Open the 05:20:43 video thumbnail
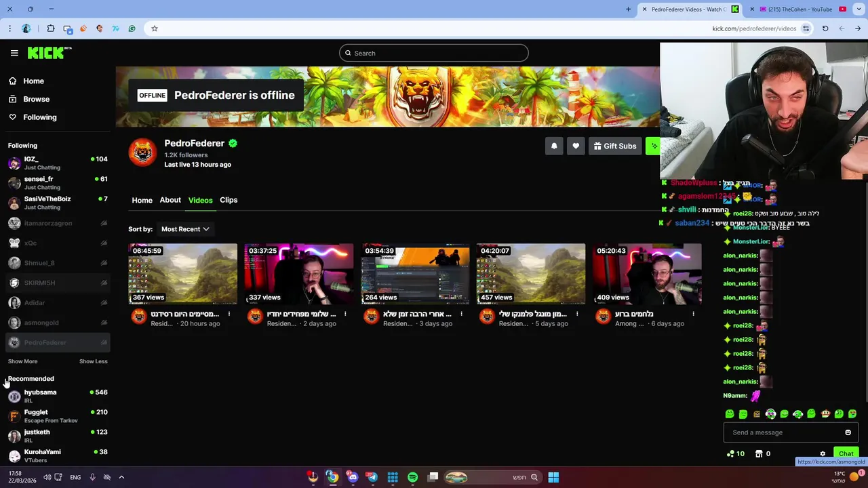 647,274
